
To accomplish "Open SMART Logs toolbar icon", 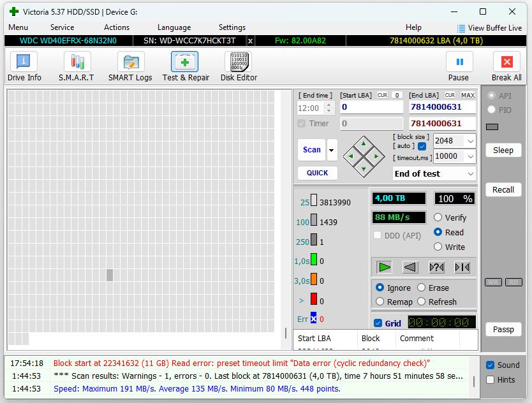I will [131, 62].
